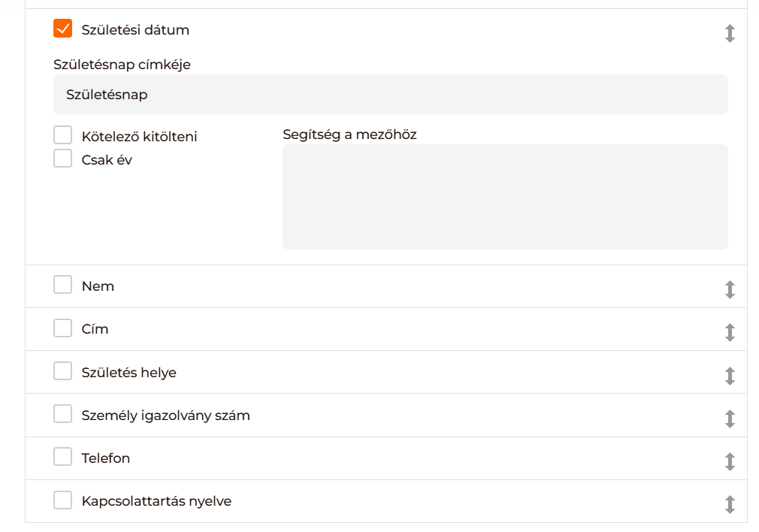Screen dimensions: 759x532
Task: Click reorder handle for Születés helye row
Action: 729,376
